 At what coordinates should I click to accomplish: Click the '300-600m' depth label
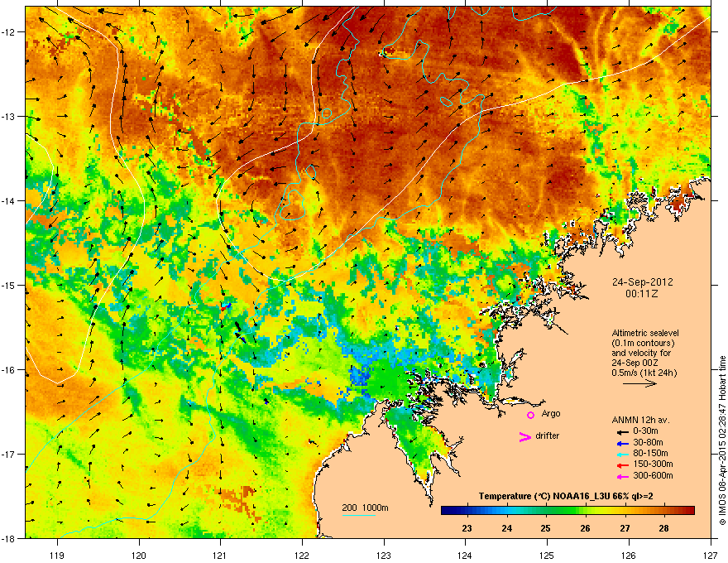653,476
